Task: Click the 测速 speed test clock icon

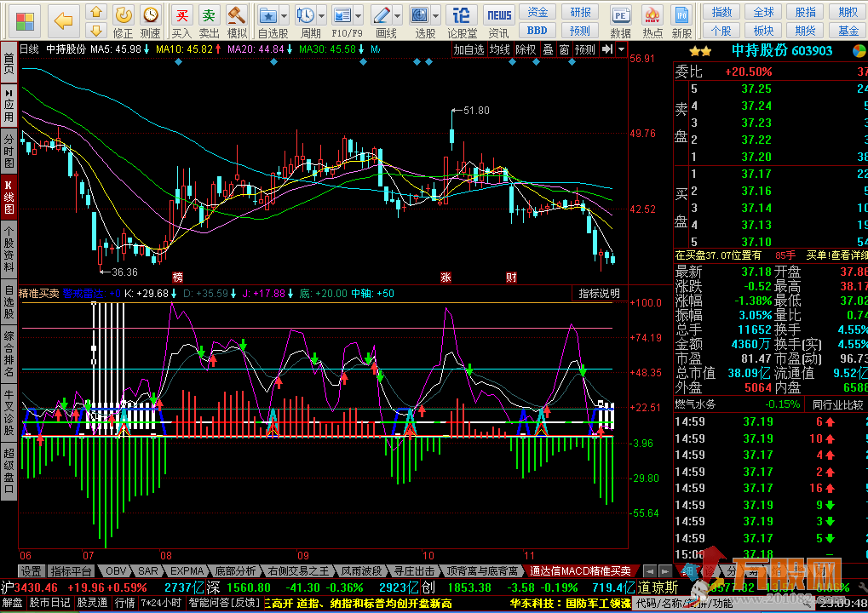Action: 150,15
